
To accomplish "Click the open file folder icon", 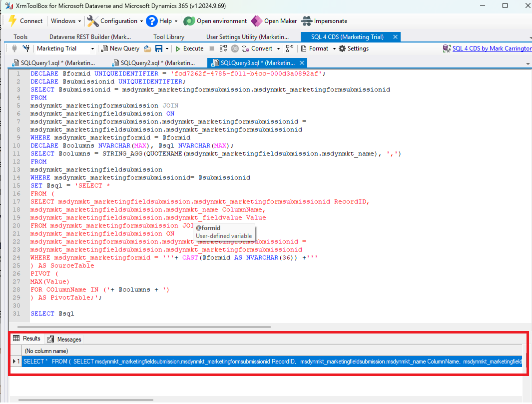I will (x=147, y=48).
